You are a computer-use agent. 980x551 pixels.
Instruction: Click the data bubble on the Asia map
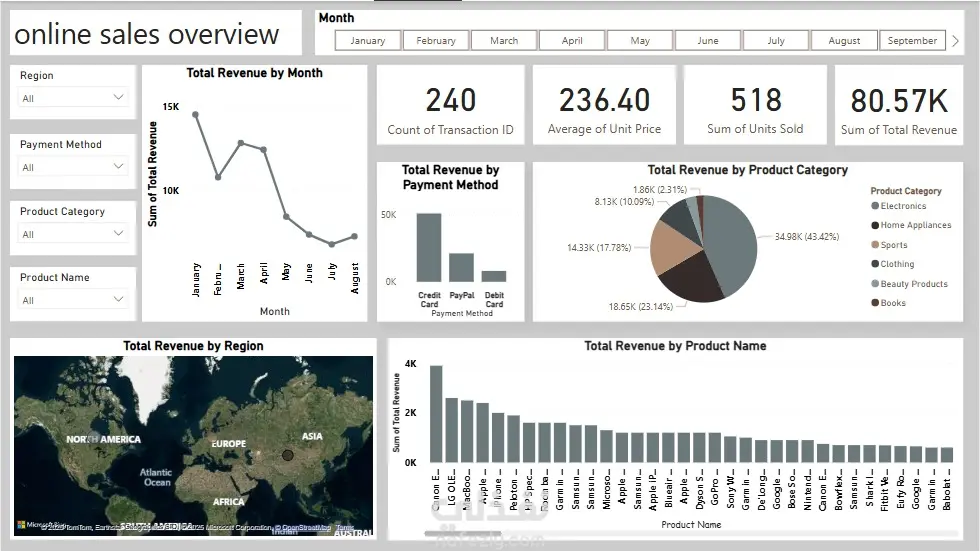pyautogui.click(x=288, y=455)
